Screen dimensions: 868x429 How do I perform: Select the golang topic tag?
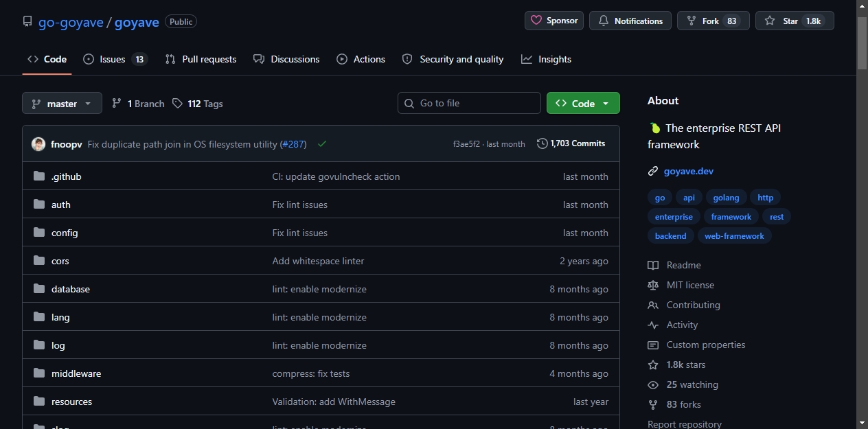pos(726,198)
